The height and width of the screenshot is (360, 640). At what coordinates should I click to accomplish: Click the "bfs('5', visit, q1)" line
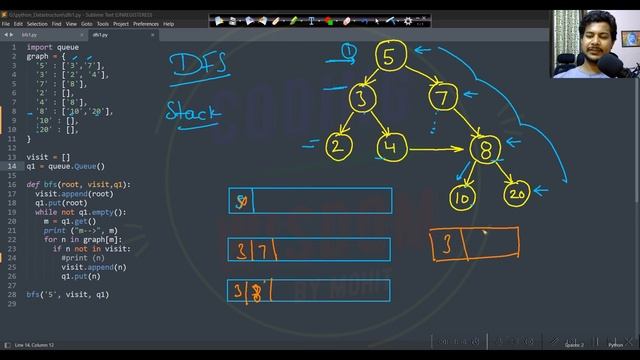[68, 295]
